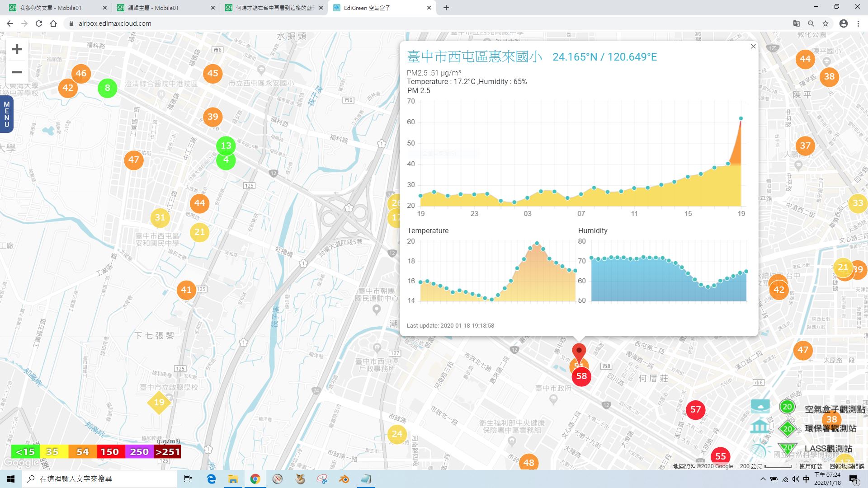Launch Microsoft Edge from the taskbar

(x=211, y=479)
